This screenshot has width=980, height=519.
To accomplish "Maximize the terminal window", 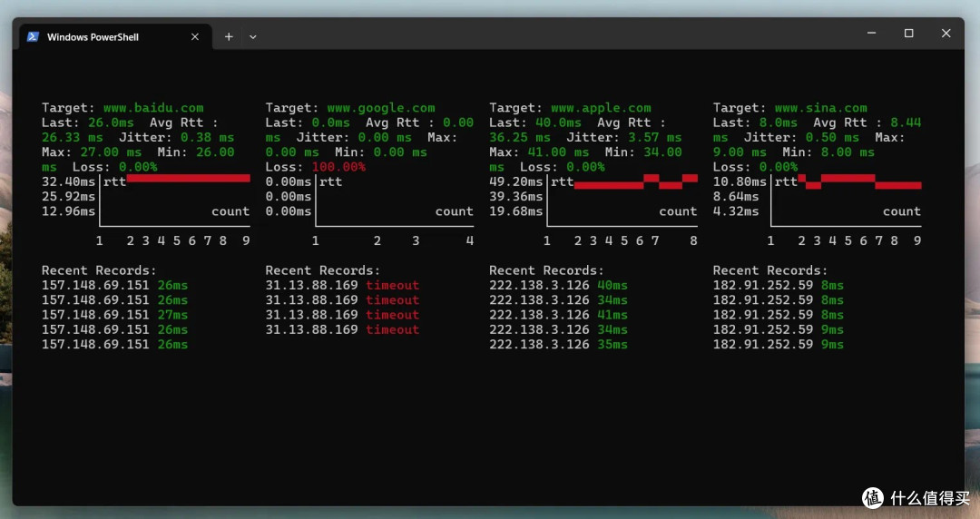I will (x=908, y=34).
